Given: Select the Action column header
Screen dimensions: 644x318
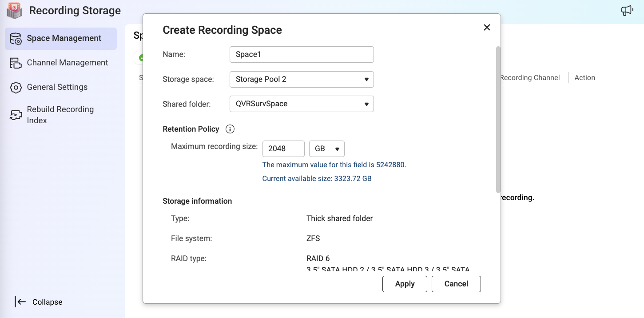Looking at the screenshot, I should pyautogui.click(x=584, y=78).
